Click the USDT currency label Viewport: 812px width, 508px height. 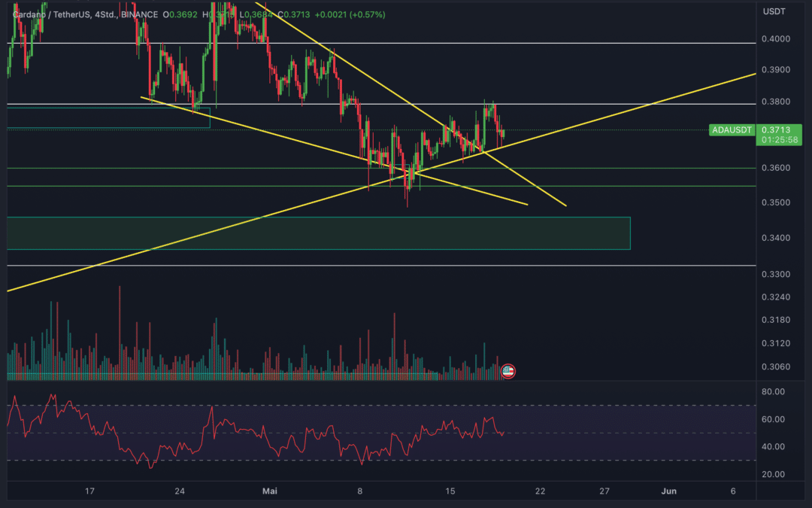click(774, 11)
